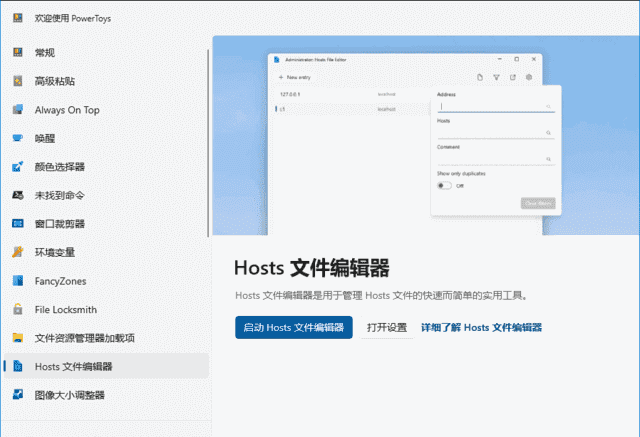The image size is (640, 437).
Task: Click the 颜色选择器 color picker icon
Action: click(x=18, y=166)
